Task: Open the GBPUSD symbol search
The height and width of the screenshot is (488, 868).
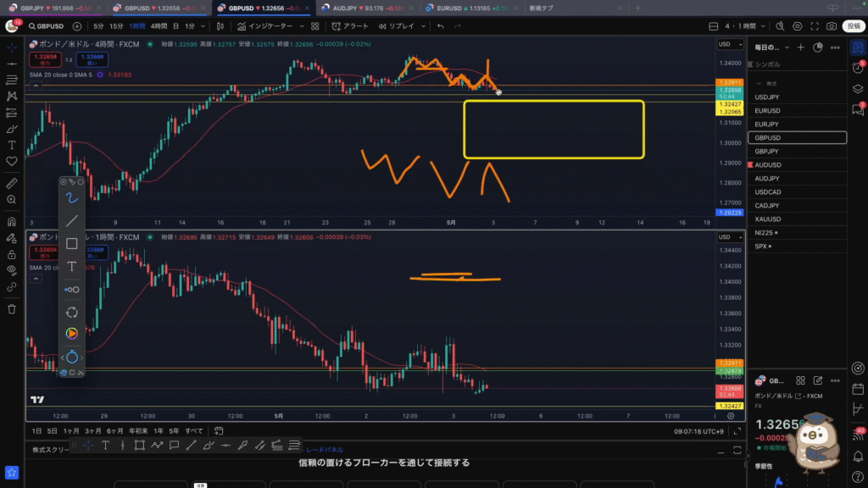Action: pyautogui.click(x=47, y=26)
